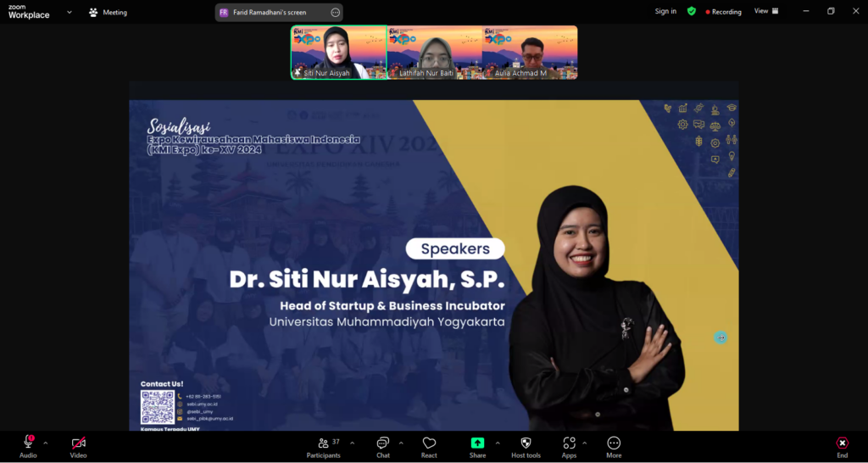This screenshot has width=868, height=463.
Task: Select the Farid Ramadhani's screen label
Action: tap(270, 12)
